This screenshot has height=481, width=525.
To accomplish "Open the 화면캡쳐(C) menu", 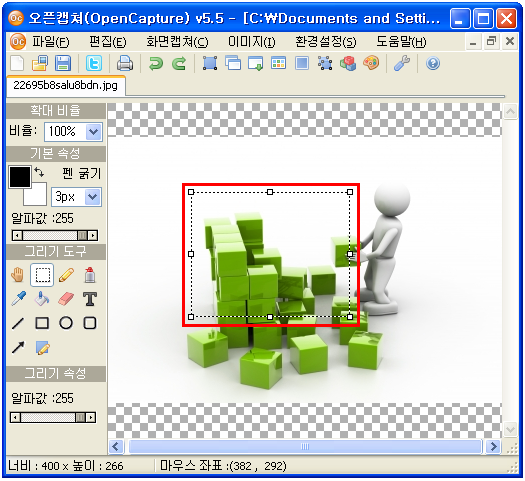I will 177,42.
